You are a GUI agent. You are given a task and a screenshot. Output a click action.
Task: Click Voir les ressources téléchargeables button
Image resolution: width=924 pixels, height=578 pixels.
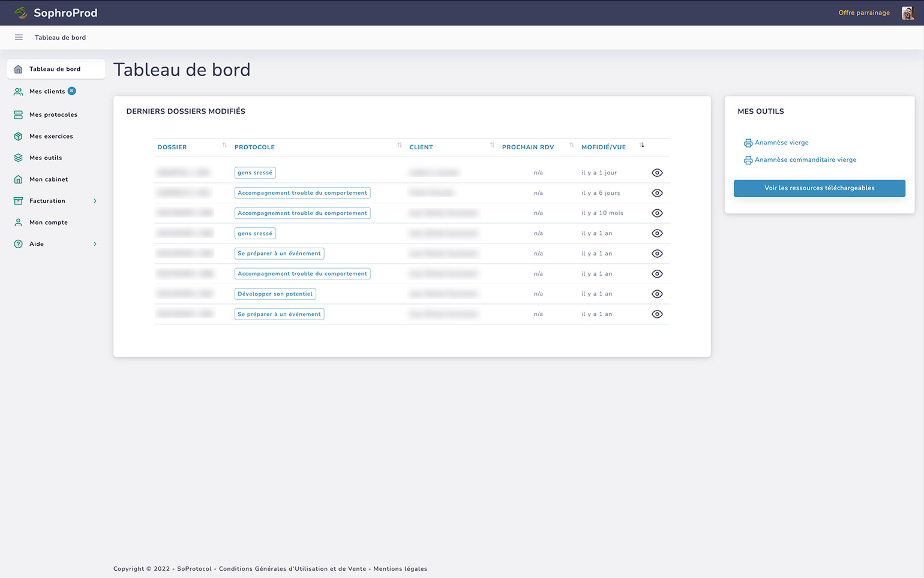pyautogui.click(x=819, y=188)
